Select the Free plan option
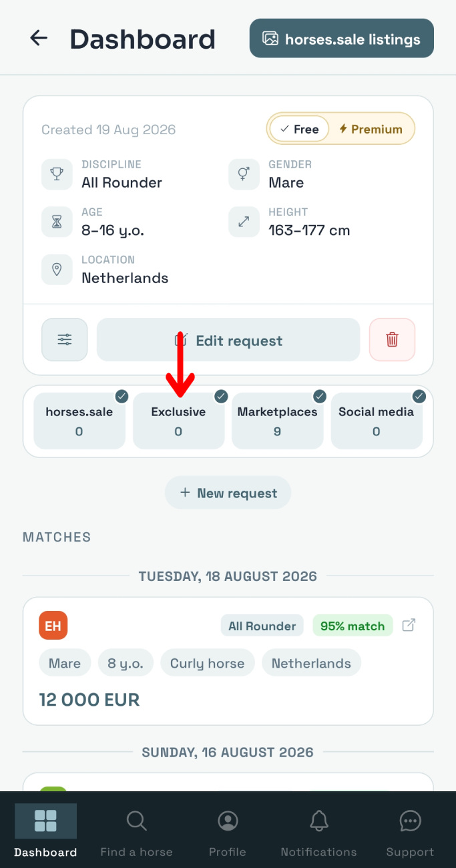The height and width of the screenshot is (868, 456). (x=299, y=129)
